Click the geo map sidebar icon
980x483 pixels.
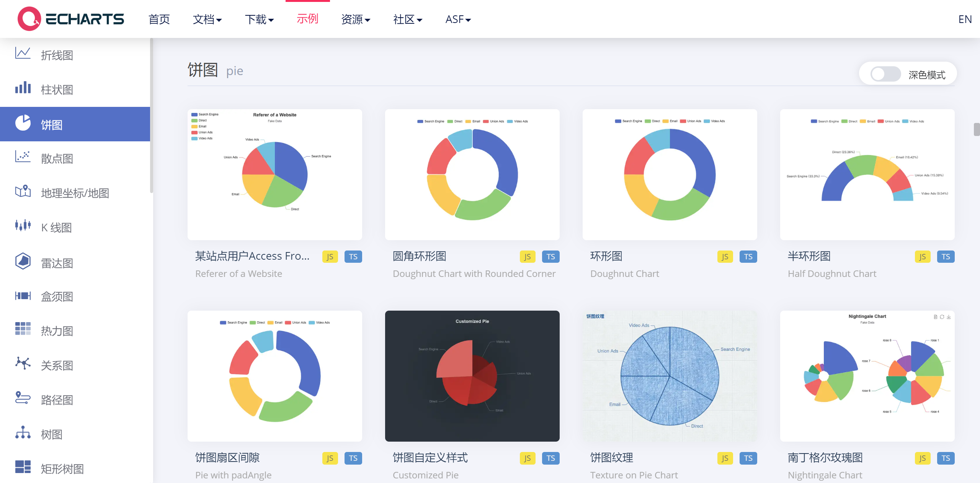click(x=23, y=191)
